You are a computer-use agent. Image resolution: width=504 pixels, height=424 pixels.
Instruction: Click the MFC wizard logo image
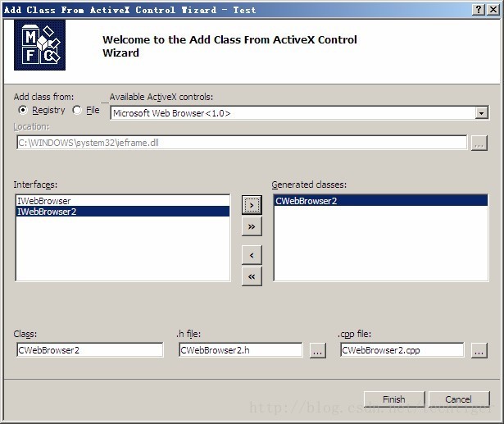pyautogui.click(x=39, y=45)
